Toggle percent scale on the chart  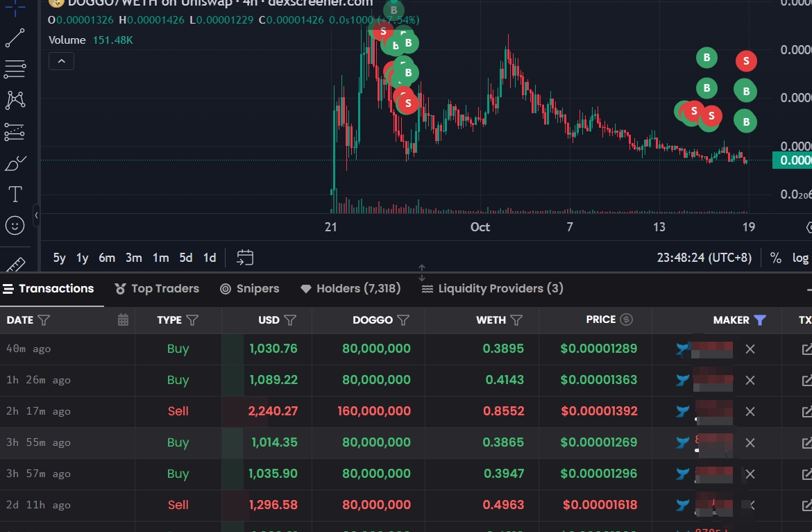[x=775, y=258]
